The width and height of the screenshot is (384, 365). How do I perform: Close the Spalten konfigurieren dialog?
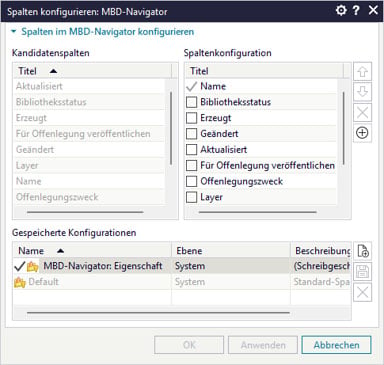point(373,10)
